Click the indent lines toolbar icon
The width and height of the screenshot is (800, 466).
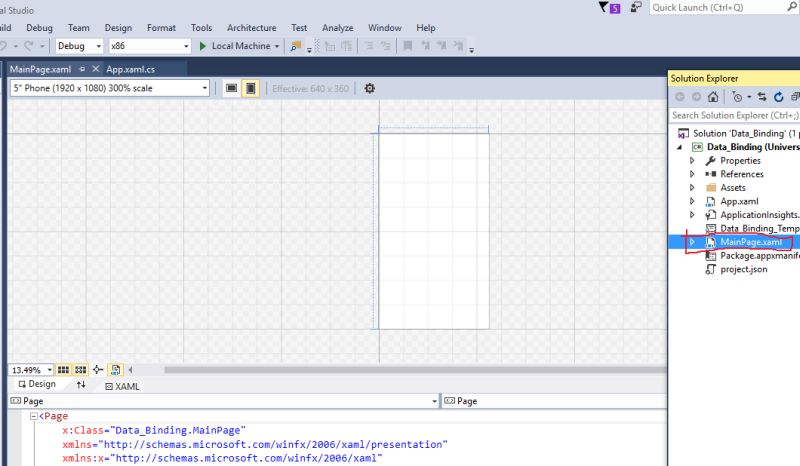(369, 46)
